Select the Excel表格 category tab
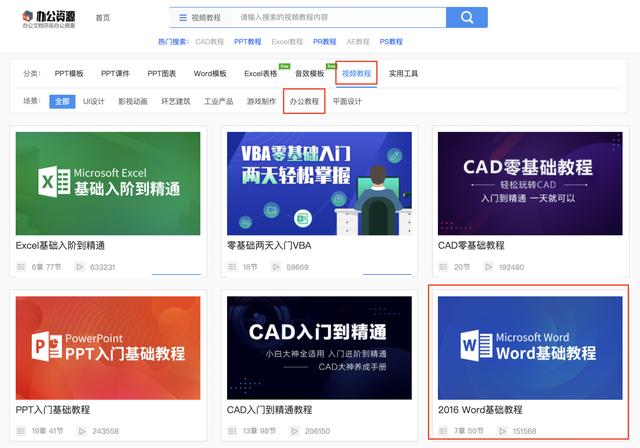This screenshot has height=448, width=640. click(x=261, y=73)
